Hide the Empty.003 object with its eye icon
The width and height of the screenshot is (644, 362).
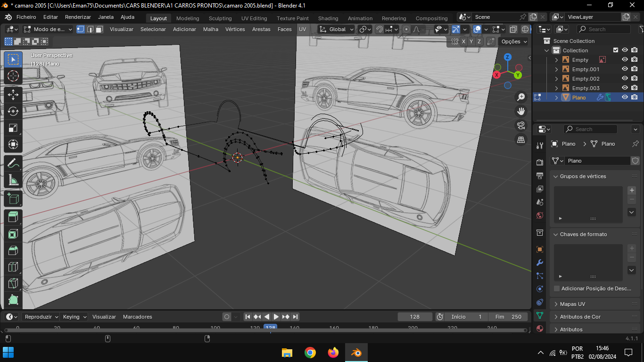click(x=625, y=88)
